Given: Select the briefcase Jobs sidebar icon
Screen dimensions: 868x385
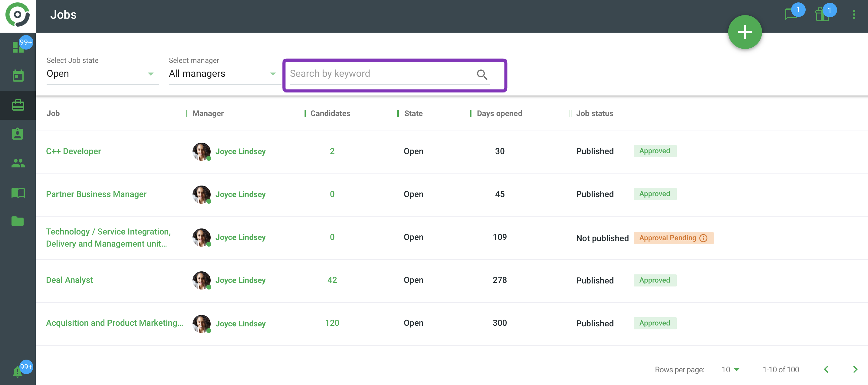Looking at the screenshot, I should pyautogui.click(x=18, y=105).
